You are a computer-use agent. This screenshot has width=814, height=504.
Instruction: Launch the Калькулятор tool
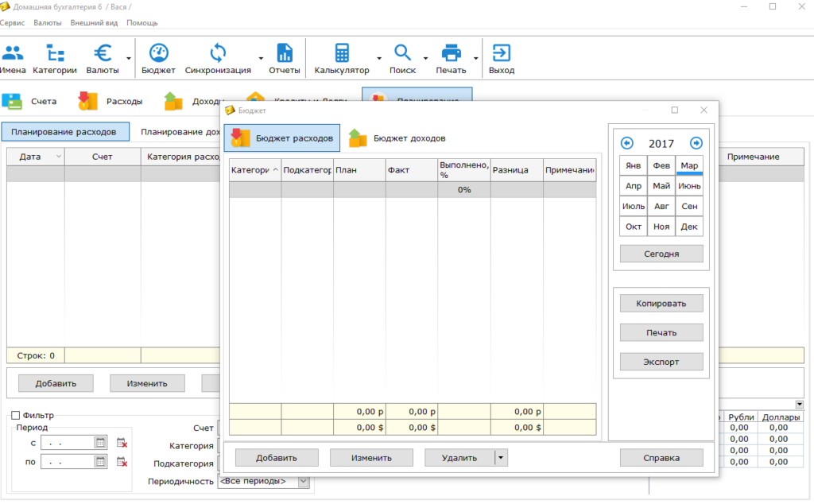click(342, 54)
